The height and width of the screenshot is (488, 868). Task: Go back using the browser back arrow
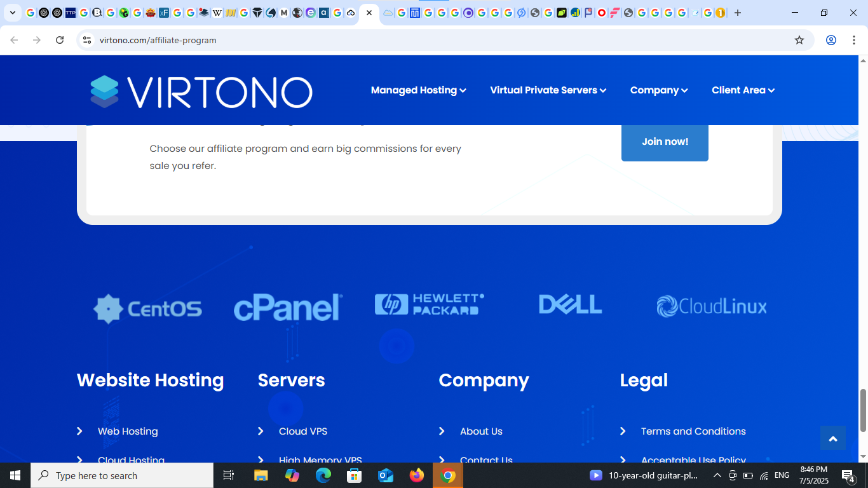tap(14, 40)
